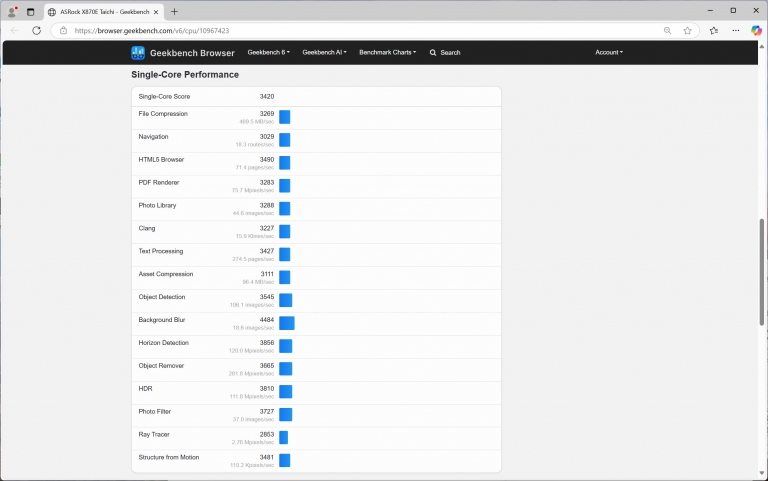
Task: Click the Text Processing row label
Action: click(161, 251)
